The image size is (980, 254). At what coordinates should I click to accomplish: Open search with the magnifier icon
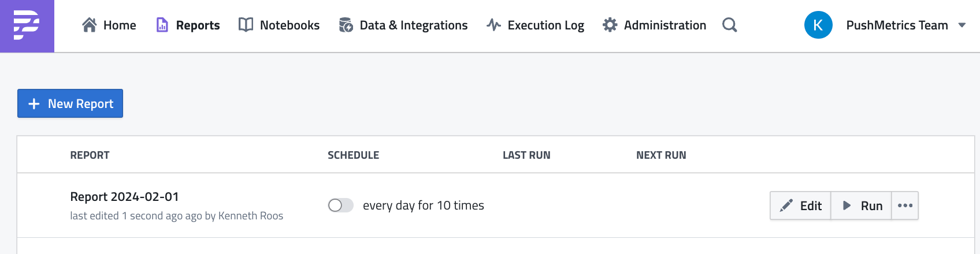point(729,25)
